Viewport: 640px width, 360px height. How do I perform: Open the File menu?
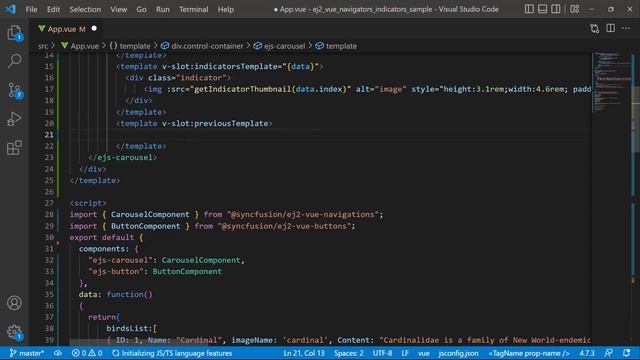point(31,9)
